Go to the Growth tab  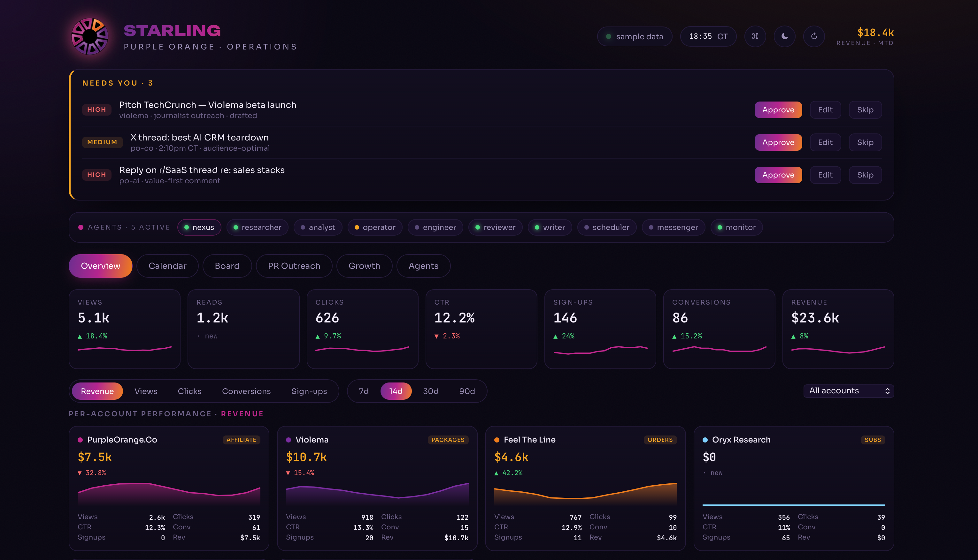pyautogui.click(x=364, y=266)
